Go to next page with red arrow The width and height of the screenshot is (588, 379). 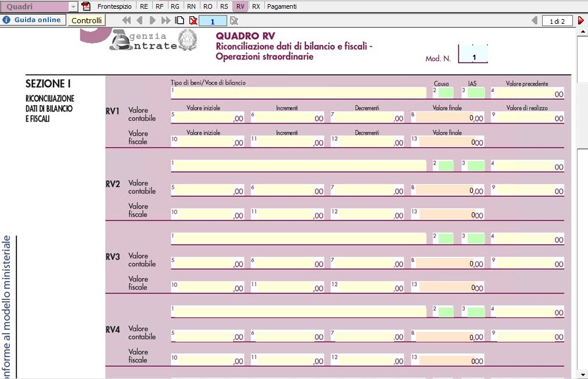[581, 21]
